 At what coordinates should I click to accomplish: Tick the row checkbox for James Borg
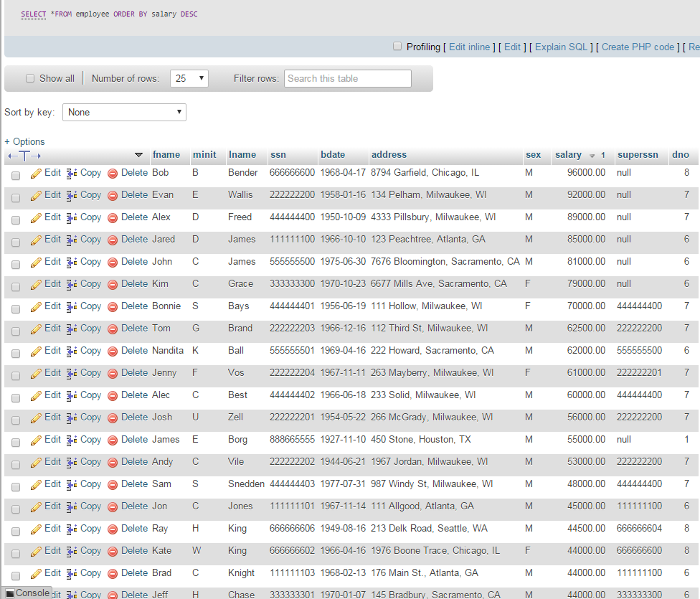pyautogui.click(x=16, y=443)
